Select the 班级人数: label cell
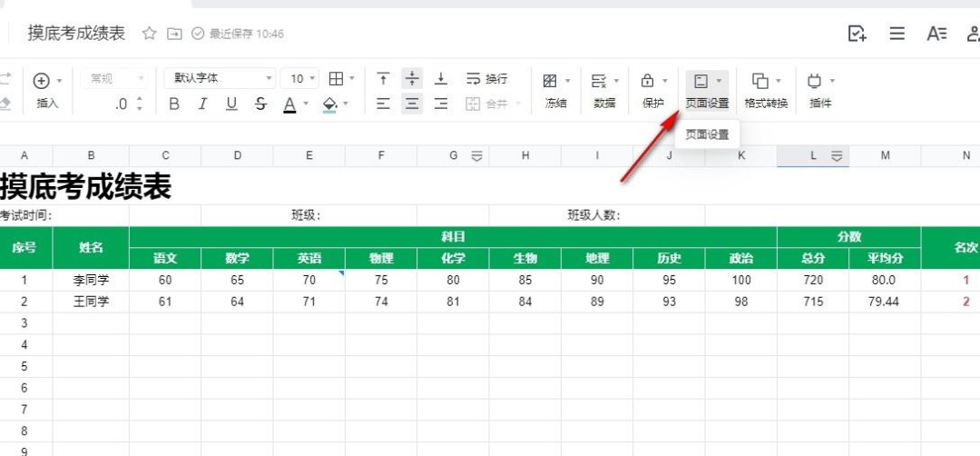 click(x=597, y=216)
